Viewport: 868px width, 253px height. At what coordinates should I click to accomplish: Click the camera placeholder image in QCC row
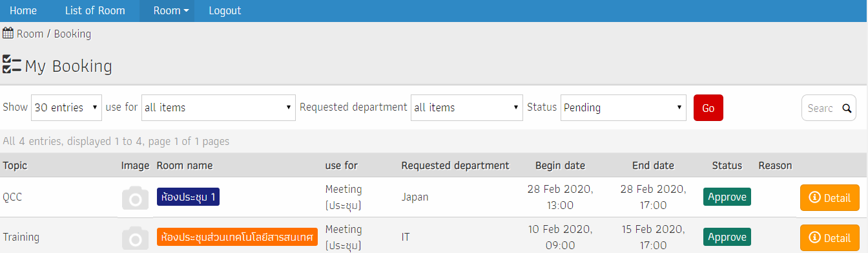(x=135, y=199)
